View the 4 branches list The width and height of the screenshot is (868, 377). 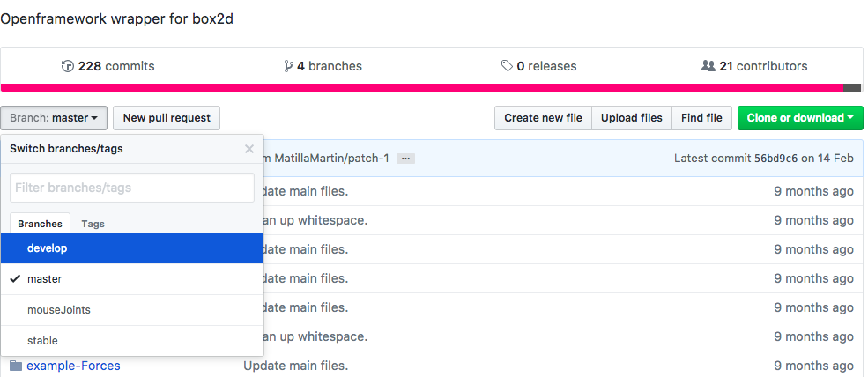click(323, 66)
